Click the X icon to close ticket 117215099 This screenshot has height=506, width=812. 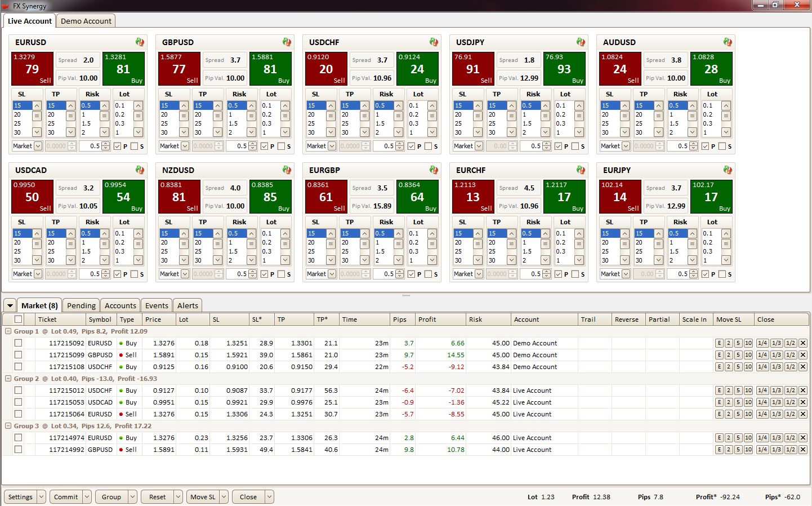click(x=803, y=355)
